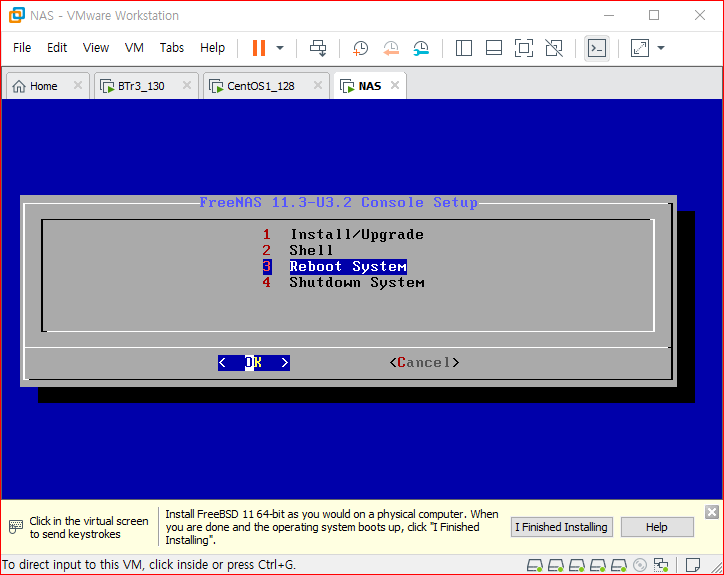Click the Home tab house icon
724x575 pixels.
[x=19, y=86]
